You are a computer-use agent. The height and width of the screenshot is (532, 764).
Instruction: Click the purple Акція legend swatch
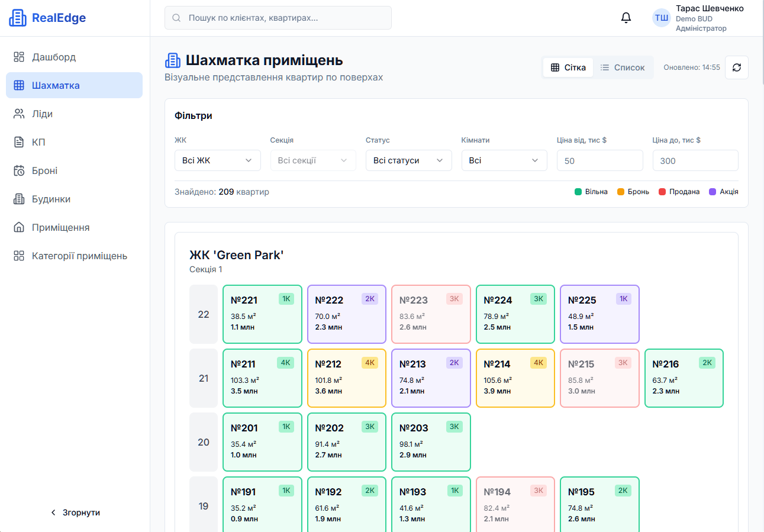(x=713, y=192)
